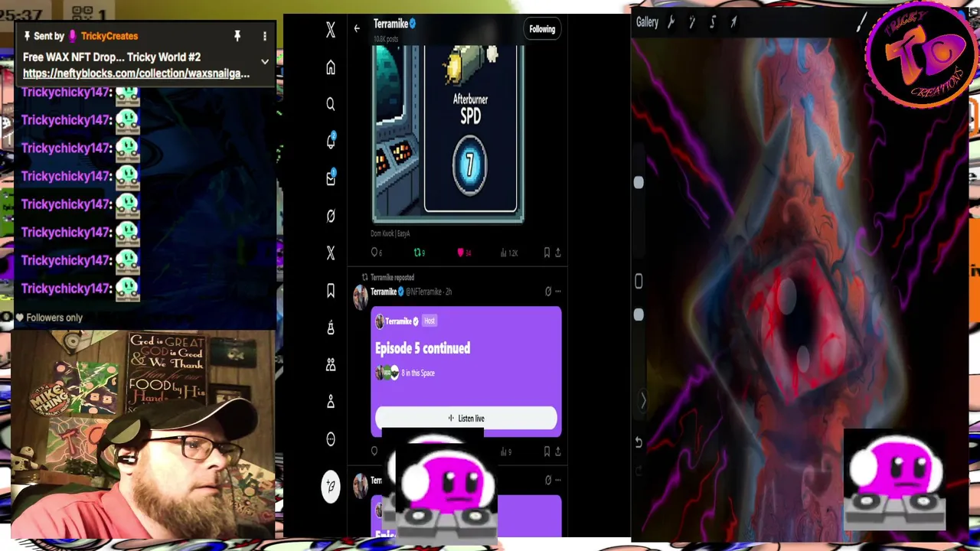Click TrickyCreates username in pinned message
This screenshot has width=980, height=551.
[109, 36]
